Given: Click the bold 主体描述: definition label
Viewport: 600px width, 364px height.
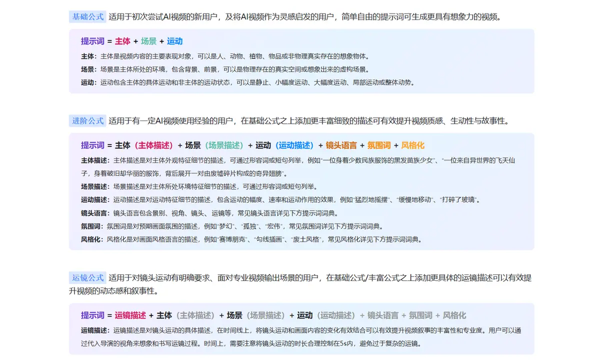Looking at the screenshot, I should click(96, 160).
